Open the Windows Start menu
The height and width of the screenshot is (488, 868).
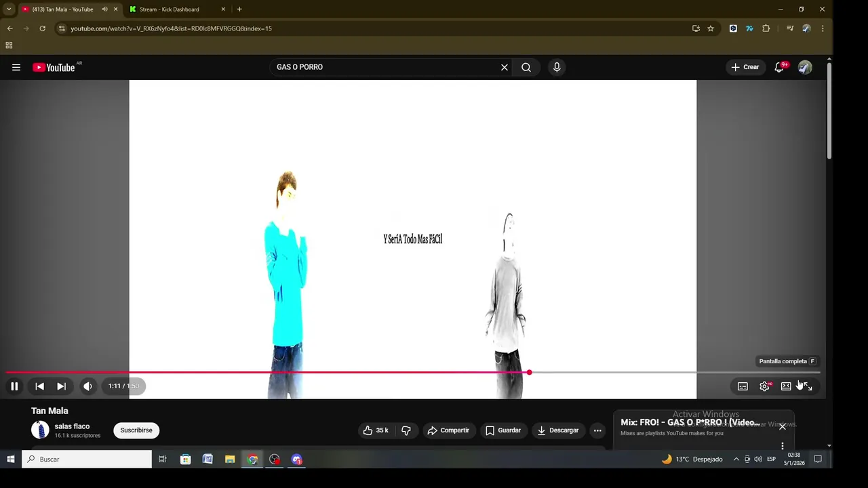pos(11,460)
